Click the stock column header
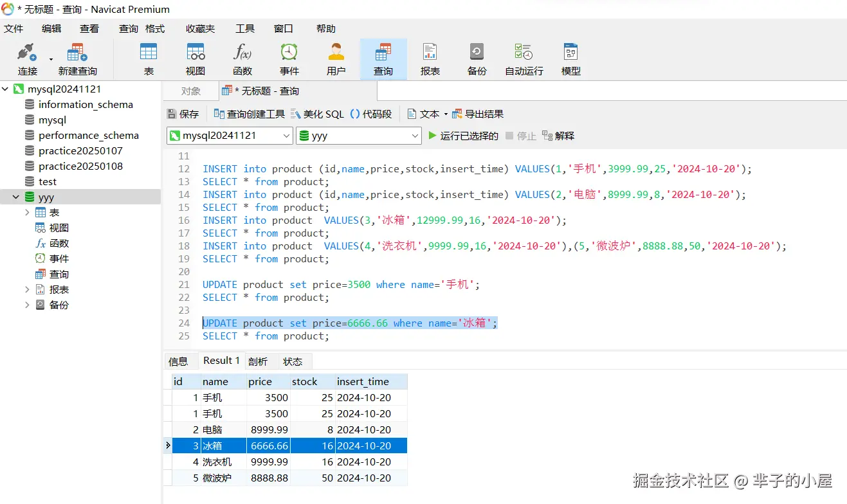Screen dimensions: 847x504 coord(313,381)
